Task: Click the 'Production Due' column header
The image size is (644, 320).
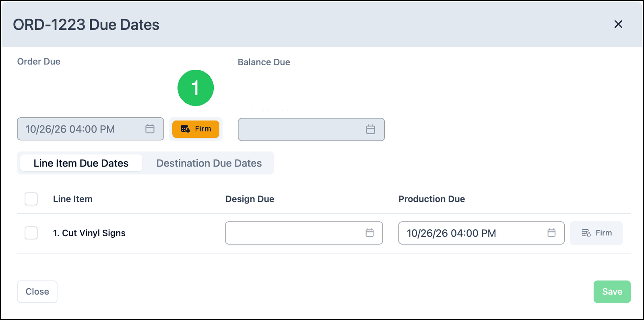Action: 431,199
